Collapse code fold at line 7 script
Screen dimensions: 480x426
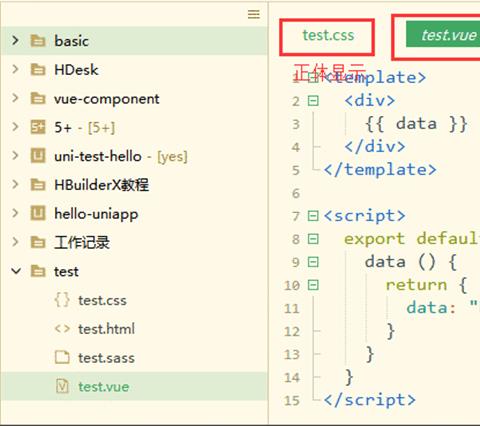pyautogui.click(x=313, y=216)
